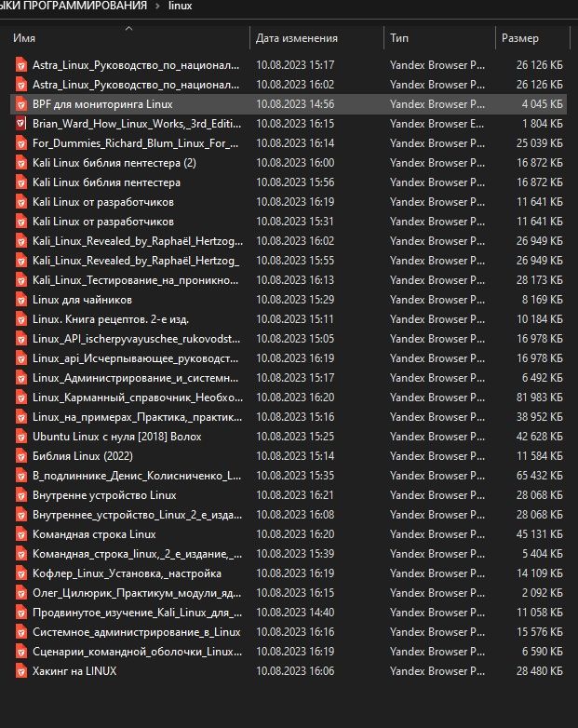Click the icon beside Хакинг на LINUX
578x728 pixels.
coord(20,671)
